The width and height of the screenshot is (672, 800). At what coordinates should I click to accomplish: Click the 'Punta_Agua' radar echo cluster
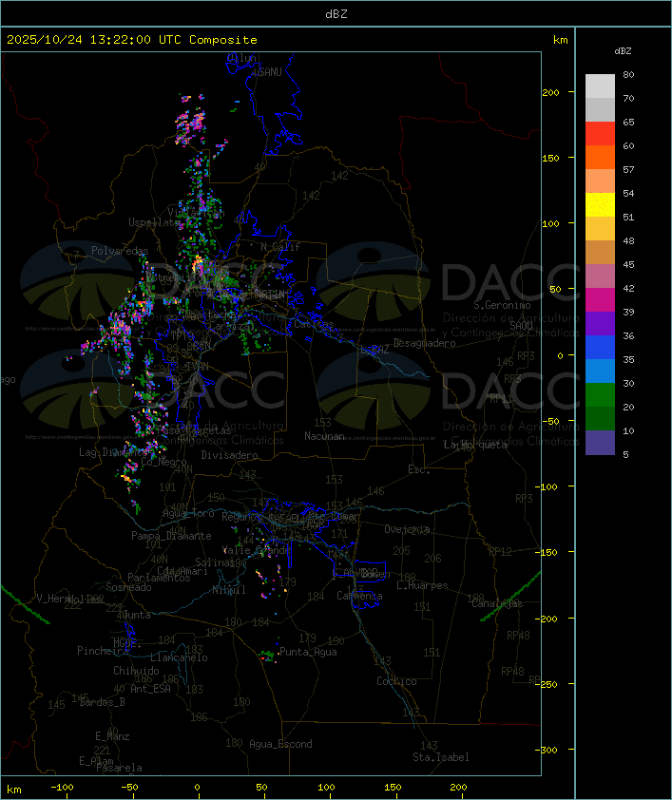pyautogui.click(x=267, y=656)
